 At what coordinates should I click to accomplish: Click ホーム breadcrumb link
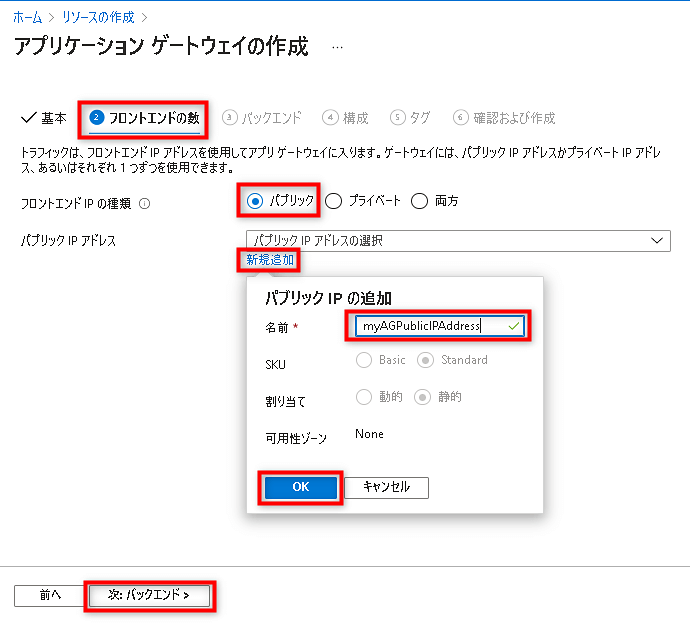pos(27,17)
